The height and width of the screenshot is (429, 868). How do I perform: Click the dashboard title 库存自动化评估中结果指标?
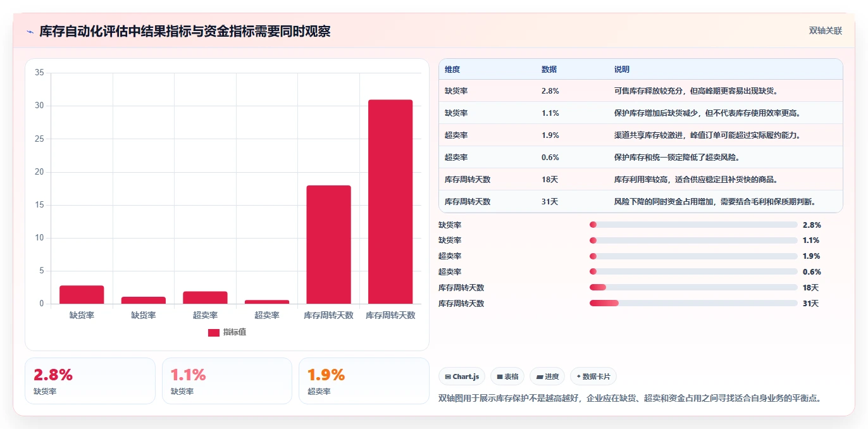tap(185, 32)
